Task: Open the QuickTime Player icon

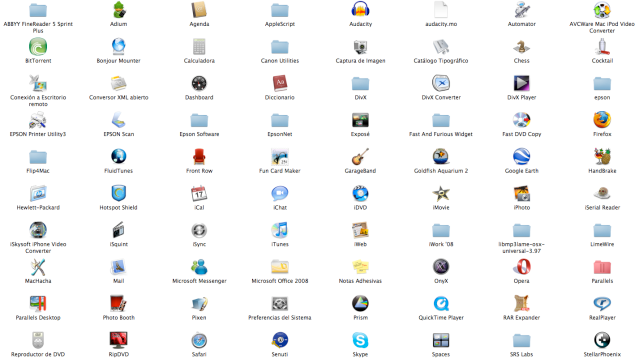Action: [x=441, y=303]
